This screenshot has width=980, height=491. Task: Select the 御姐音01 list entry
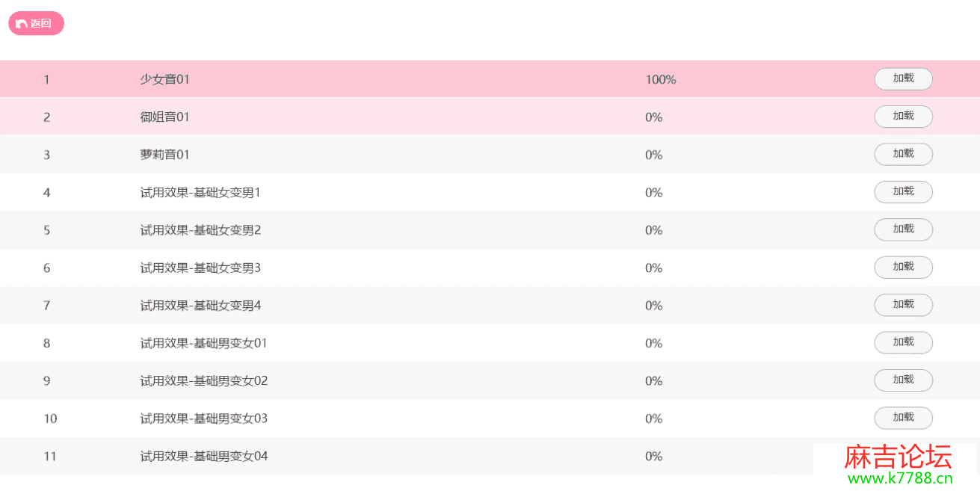pyautogui.click(x=164, y=117)
